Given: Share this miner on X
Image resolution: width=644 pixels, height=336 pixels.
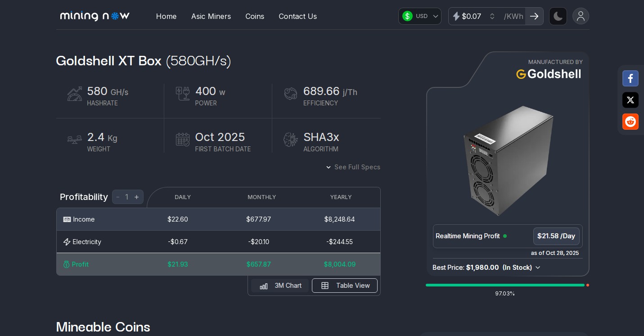Looking at the screenshot, I should tap(630, 100).
